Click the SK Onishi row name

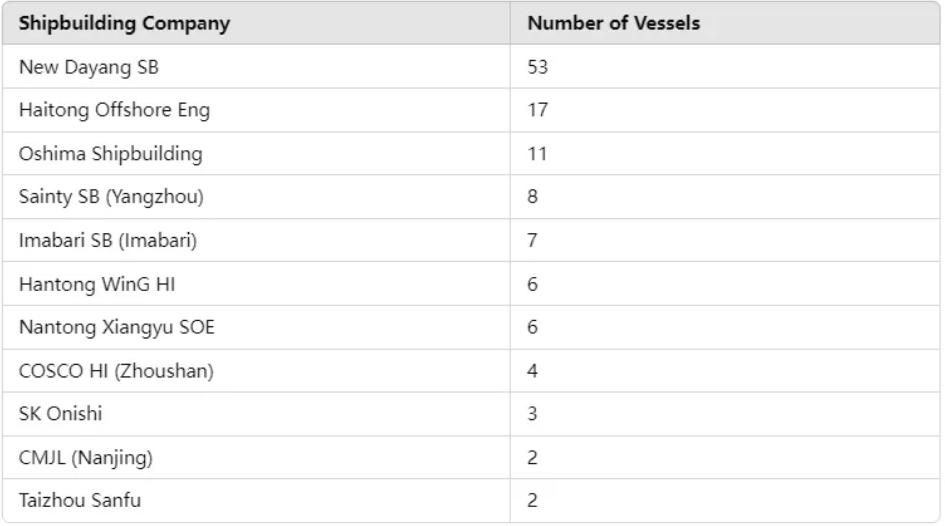pyautogui.click(x=60, y=414)
